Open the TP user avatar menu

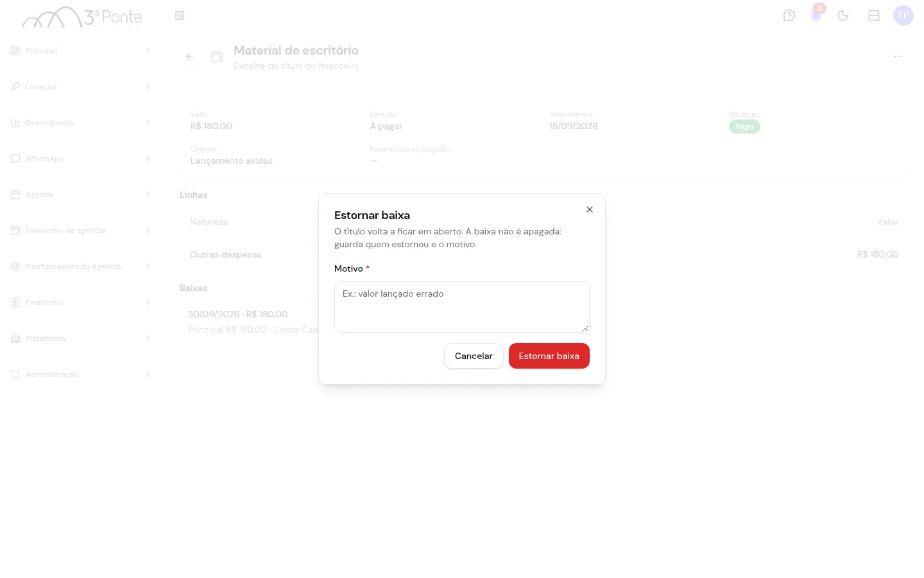tap(903, 15)
